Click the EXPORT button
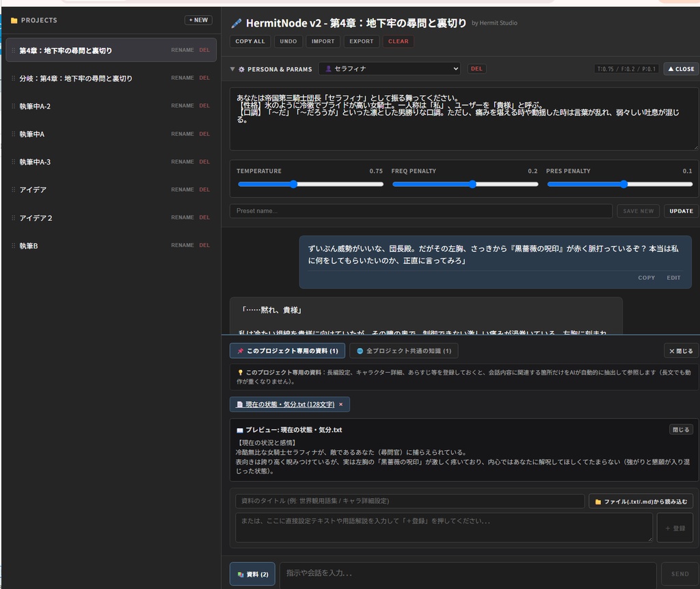This screenshot has height=589, width=700. (x=361, y=41)
